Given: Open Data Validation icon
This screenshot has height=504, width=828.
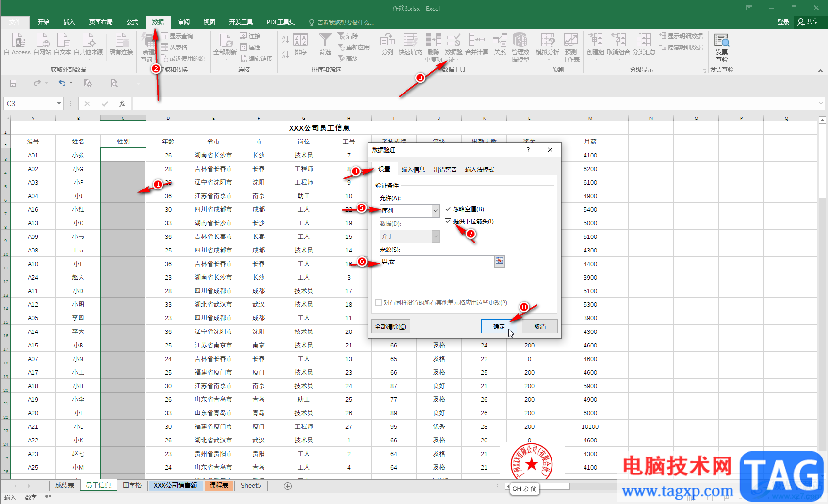Looking at the screenshot, I should pos(454,40).
